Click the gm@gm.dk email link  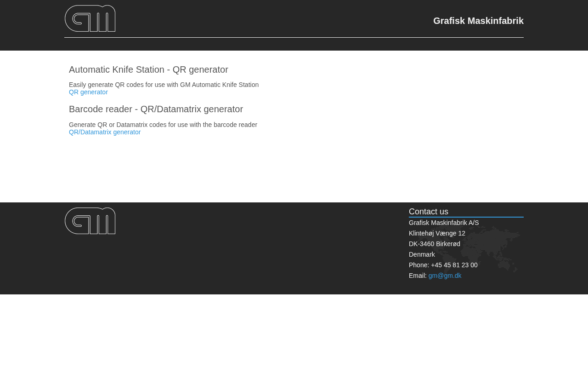445,276
